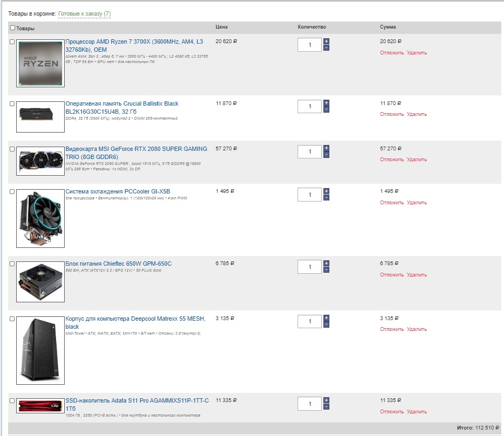Click Отложить for the RTX 2080 SUPER

[392, 160]
